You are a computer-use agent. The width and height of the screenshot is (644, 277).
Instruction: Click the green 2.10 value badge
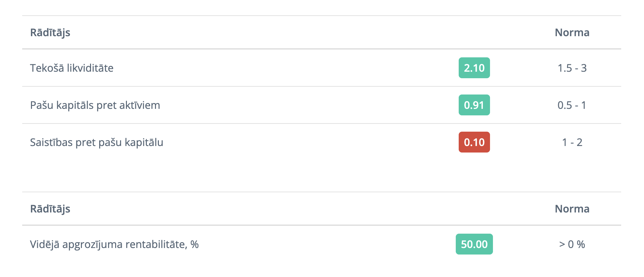(474, 68)
